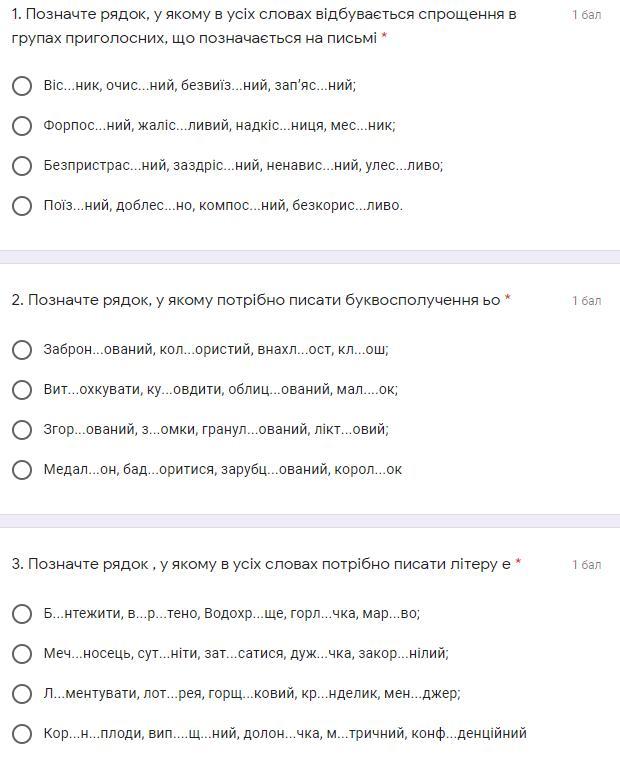Click the "1 бал" label of question 2
Image resolution: width=620 pixels, height=768 pixels.
(586, 301)
